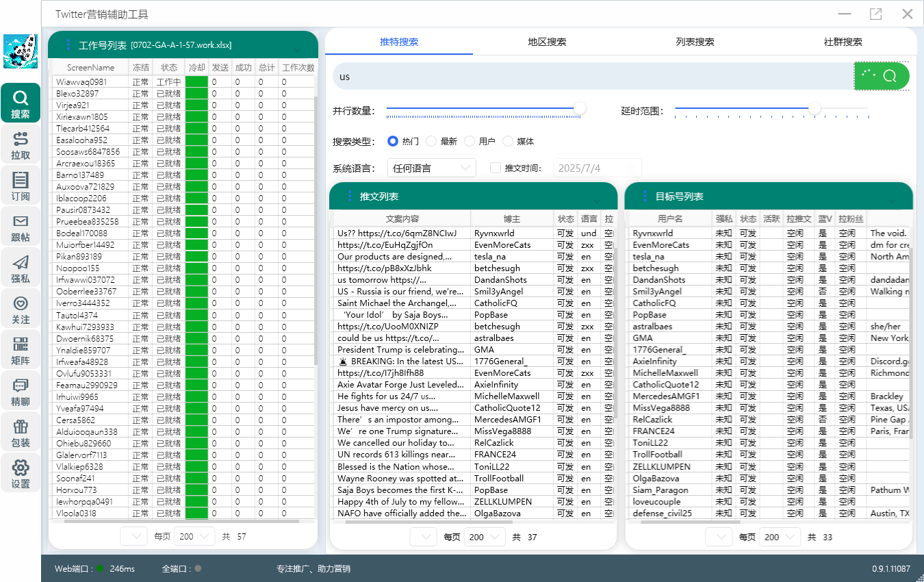The width and height of the screenshot is (924, 582).
Task: Open the page selector dropdown under 工作号列表
Action: pos(133,537)
